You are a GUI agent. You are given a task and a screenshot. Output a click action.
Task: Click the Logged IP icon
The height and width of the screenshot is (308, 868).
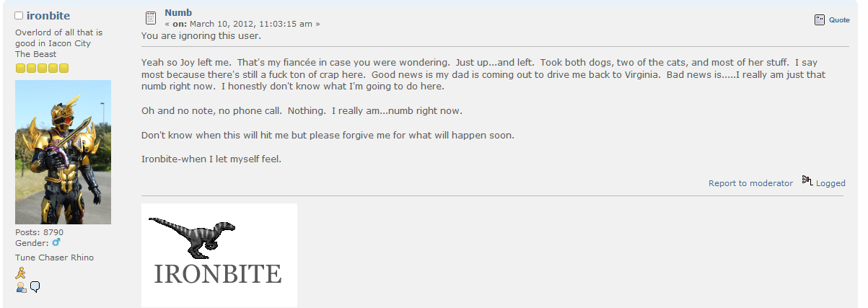point(807,181)
